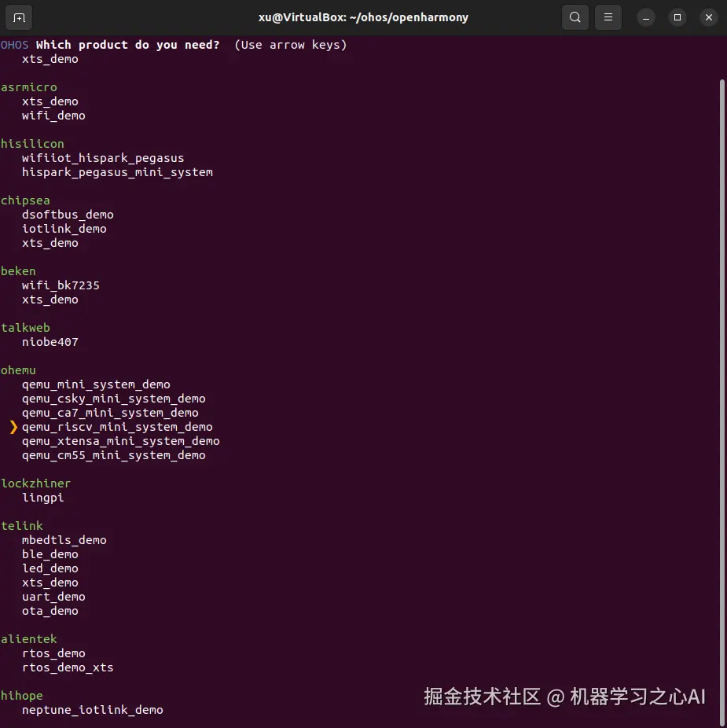
Task: Click the beken vendor heading
Action: [x=18, y=271]
